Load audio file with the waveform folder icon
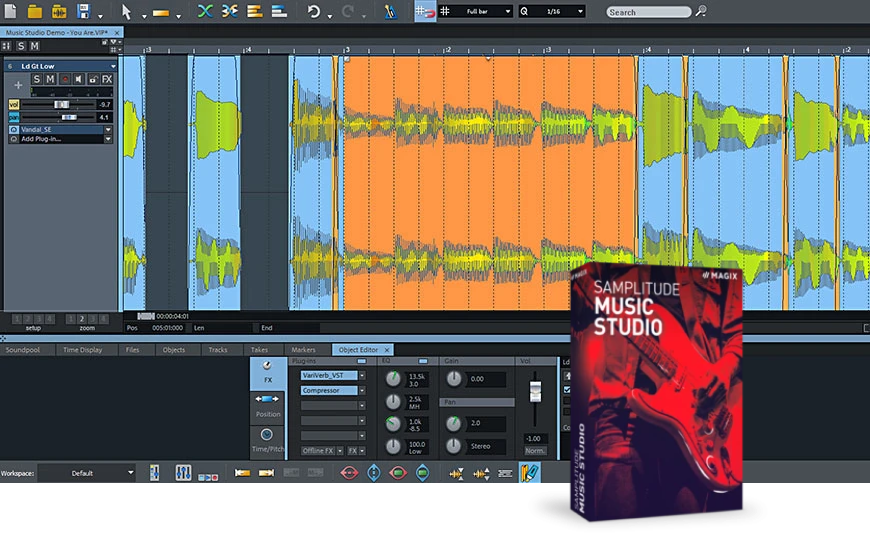This screenshot has width=870, height=545. (x=59, y=11)
